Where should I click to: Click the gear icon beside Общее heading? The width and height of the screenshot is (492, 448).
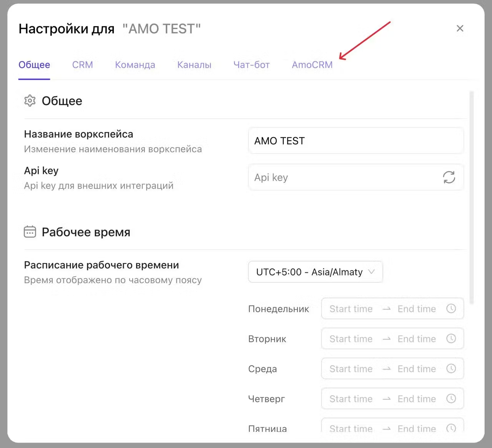click(30, 101)
